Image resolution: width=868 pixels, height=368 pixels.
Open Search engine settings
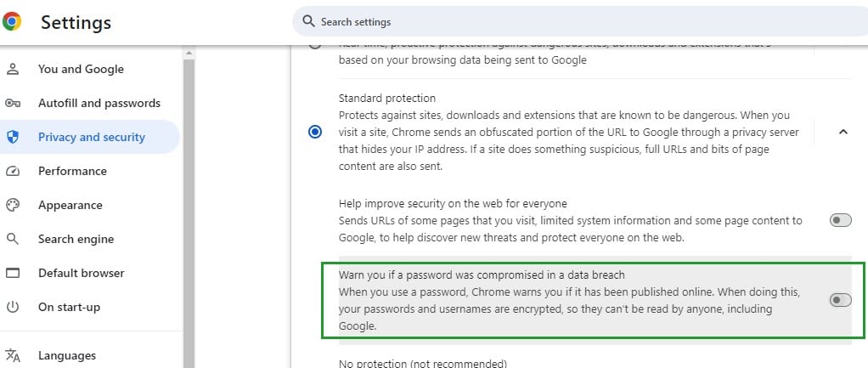point(76,239)
